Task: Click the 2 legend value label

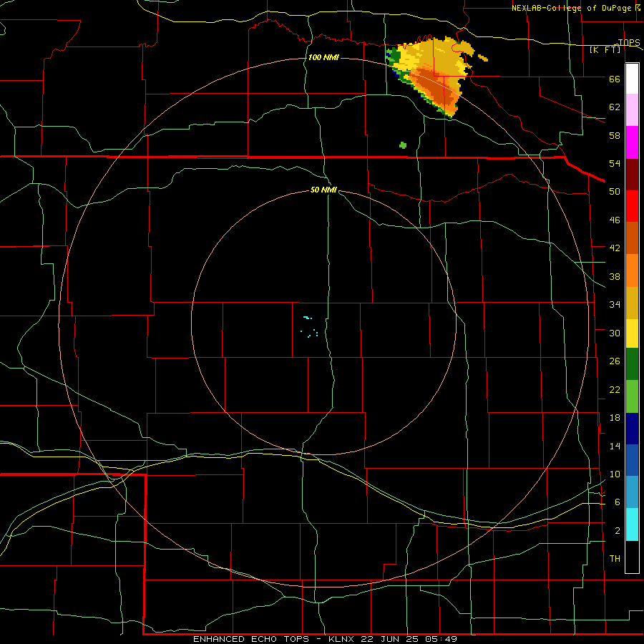Action: (x=618, y=531)
